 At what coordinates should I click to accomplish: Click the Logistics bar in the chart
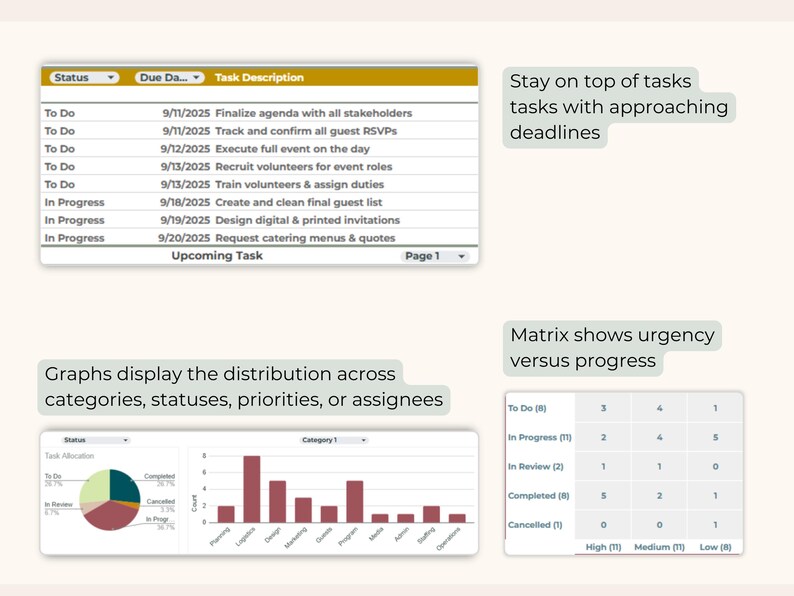point(252,489)
